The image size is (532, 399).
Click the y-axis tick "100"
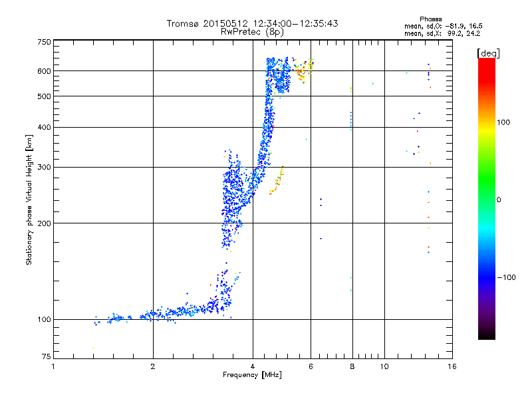tap(44, 320)
